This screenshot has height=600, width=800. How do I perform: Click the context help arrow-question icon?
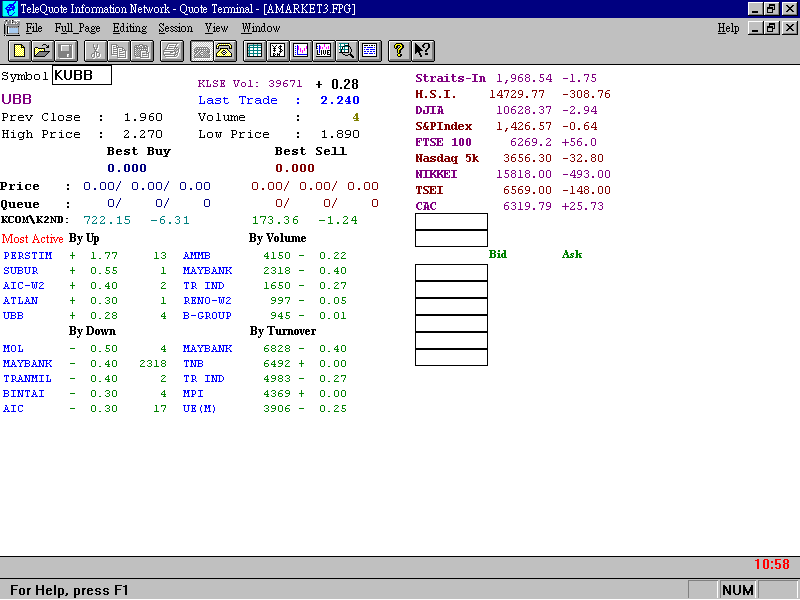tap(422, 51)
